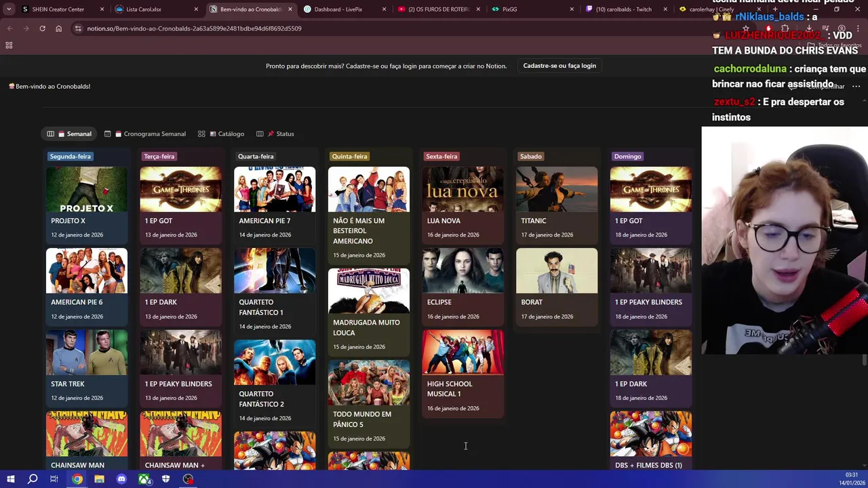Open Sunday's 1 EP GOT card
The width and height of the screenshot is (868, 488).
pyautogui.click(x=651, y=205)
